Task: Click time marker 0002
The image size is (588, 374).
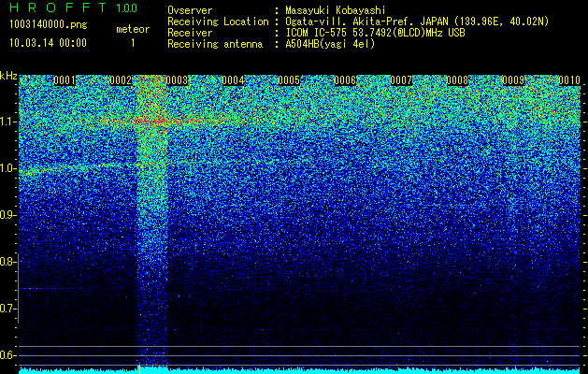Action: coord(121,80)
